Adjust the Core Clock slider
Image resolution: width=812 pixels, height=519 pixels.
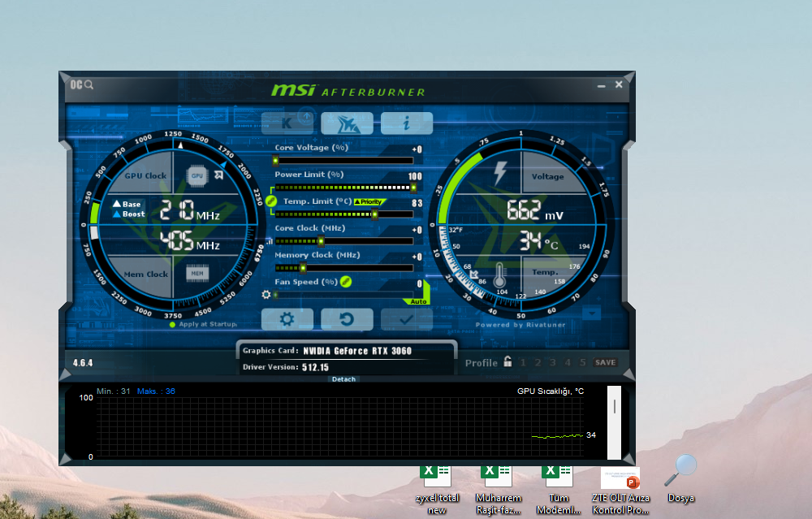(x=343, y=241)
